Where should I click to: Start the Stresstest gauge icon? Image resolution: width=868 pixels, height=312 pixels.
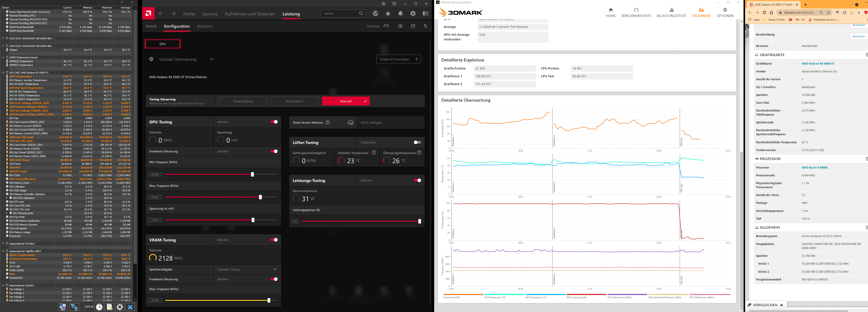(x=386, y=26)
